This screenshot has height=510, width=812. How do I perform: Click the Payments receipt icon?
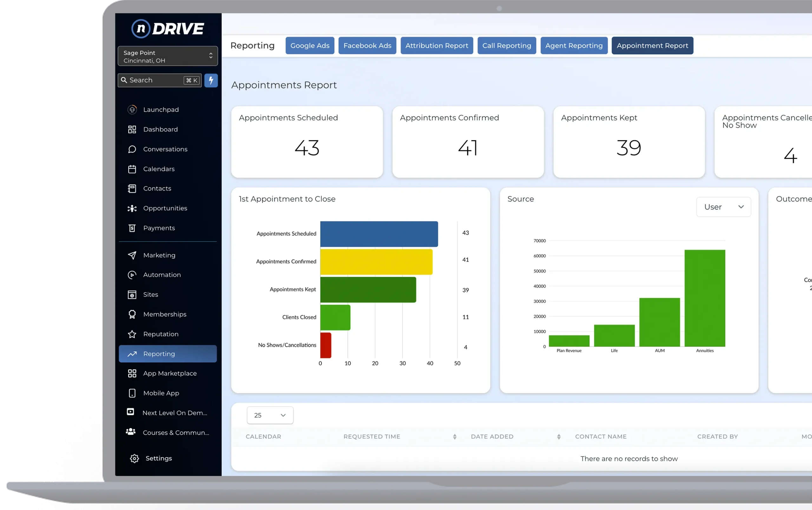click(x=132, y=229)
